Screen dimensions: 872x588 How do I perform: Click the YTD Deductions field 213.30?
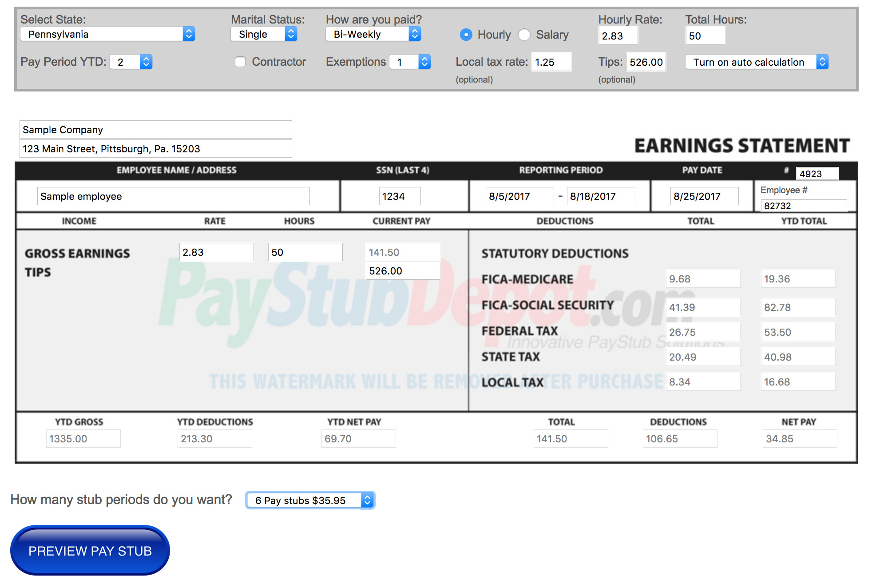pos(215,439)
